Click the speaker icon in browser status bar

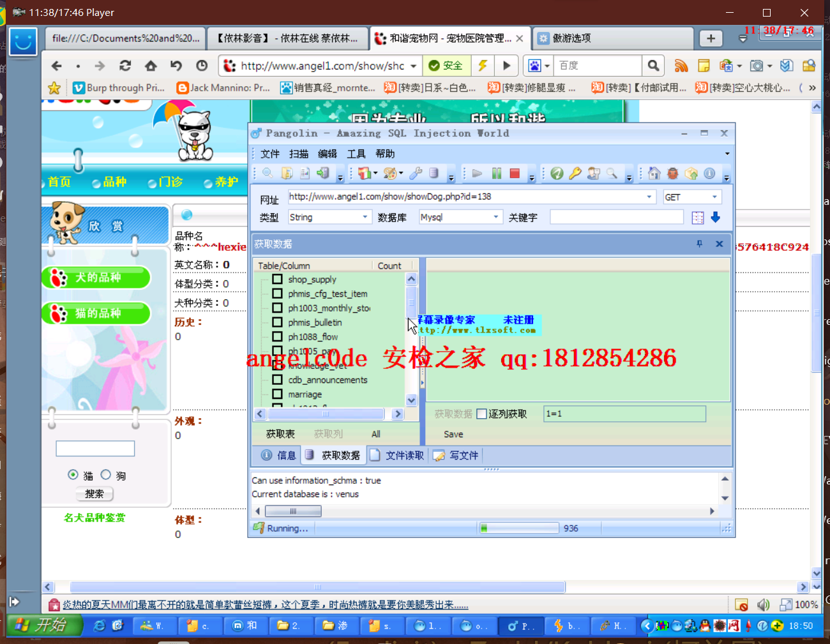[763, 604]
